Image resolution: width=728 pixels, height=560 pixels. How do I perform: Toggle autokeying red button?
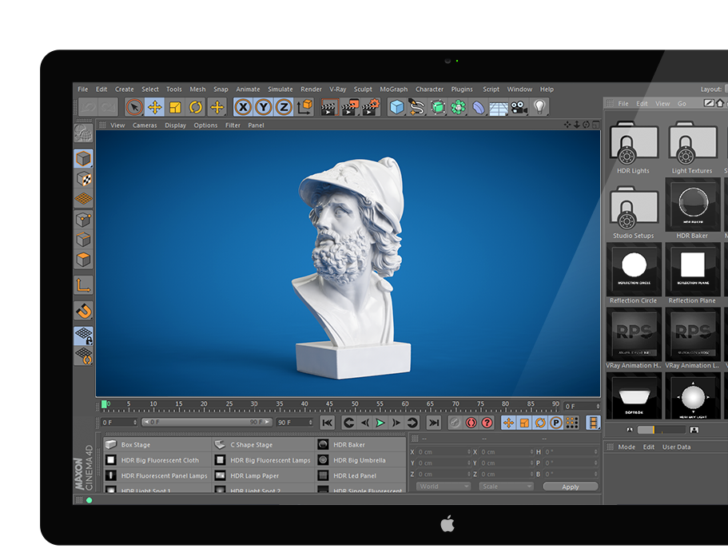[471, 423]
